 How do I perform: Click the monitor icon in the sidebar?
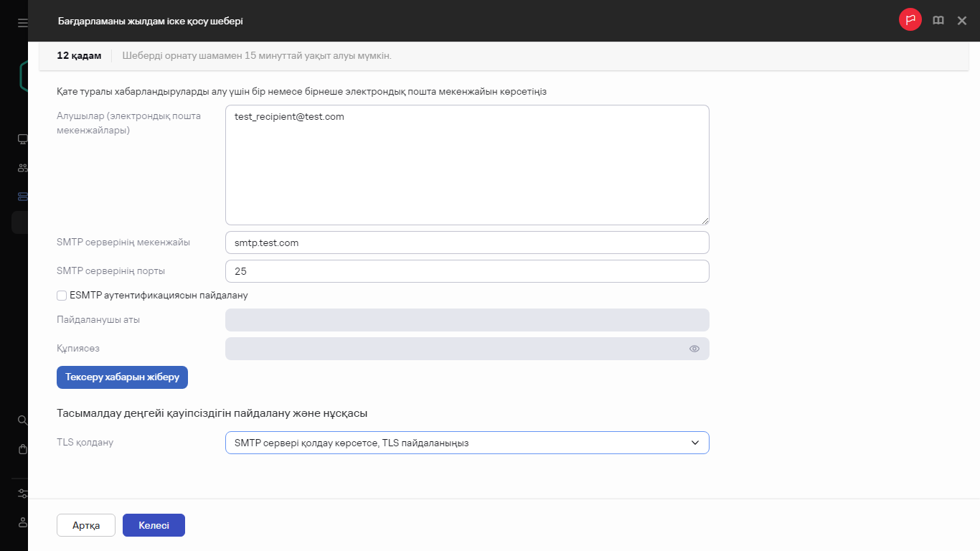point(22,139)
